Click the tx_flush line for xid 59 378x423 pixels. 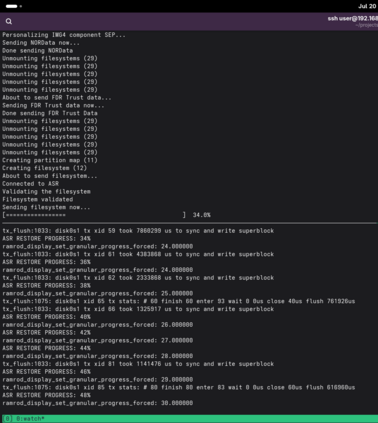pyautogui.click(x=138, y=231)
